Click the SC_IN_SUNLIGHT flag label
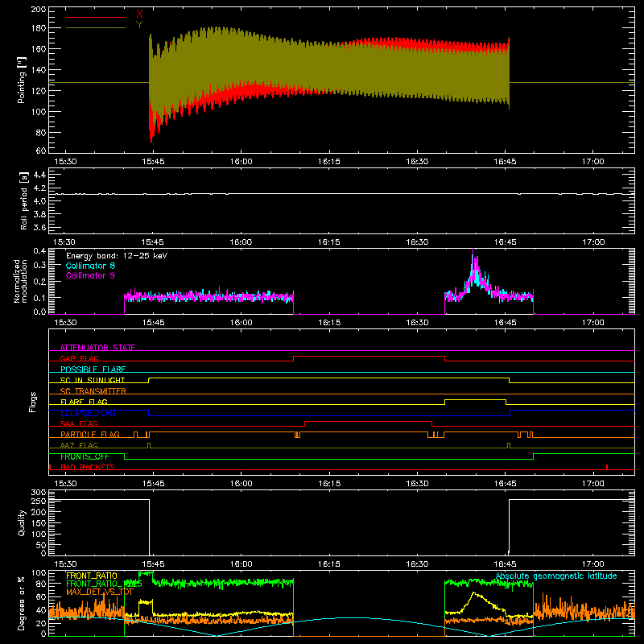 93,380
